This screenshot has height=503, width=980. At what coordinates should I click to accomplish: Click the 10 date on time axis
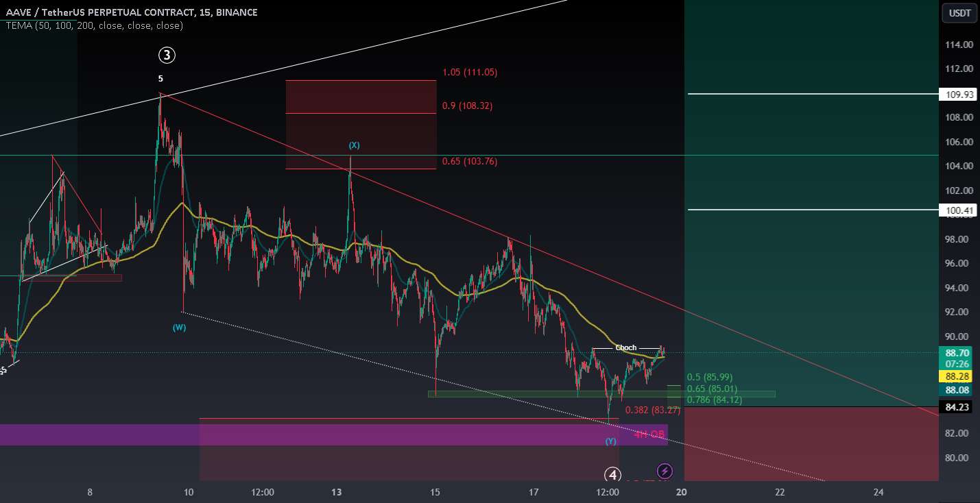[x=189, y=492]
